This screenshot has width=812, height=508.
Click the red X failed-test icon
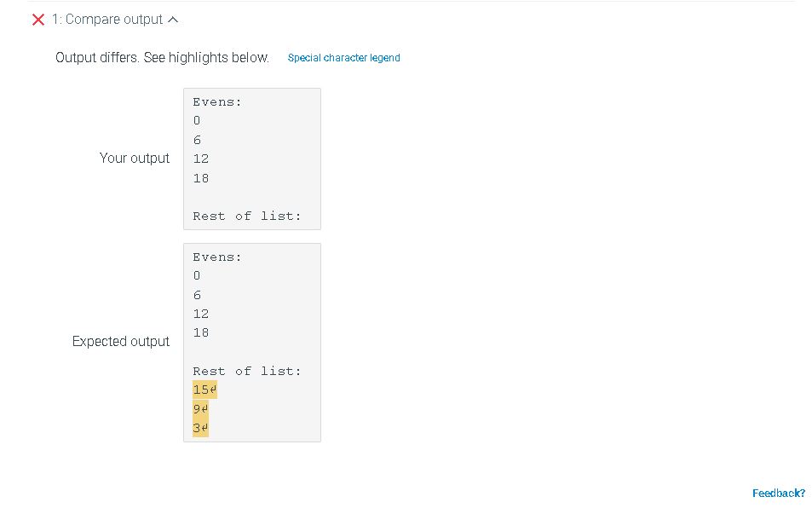click(x=36, y=19)
